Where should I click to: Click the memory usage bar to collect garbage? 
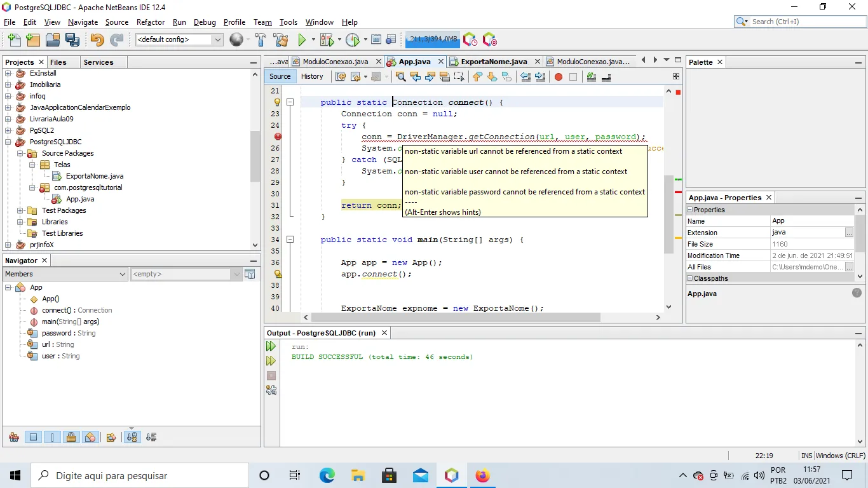coord(433,39)
